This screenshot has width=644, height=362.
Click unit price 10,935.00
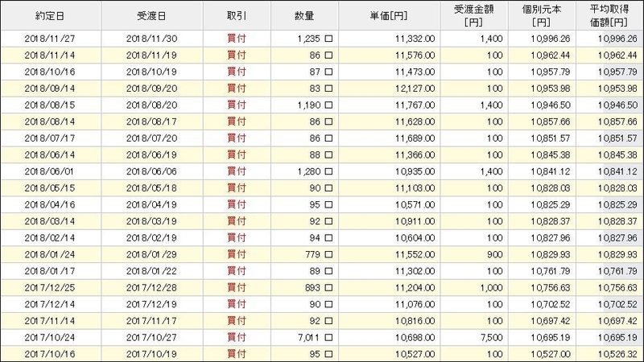pyautogui.click(x=415, y=171)
